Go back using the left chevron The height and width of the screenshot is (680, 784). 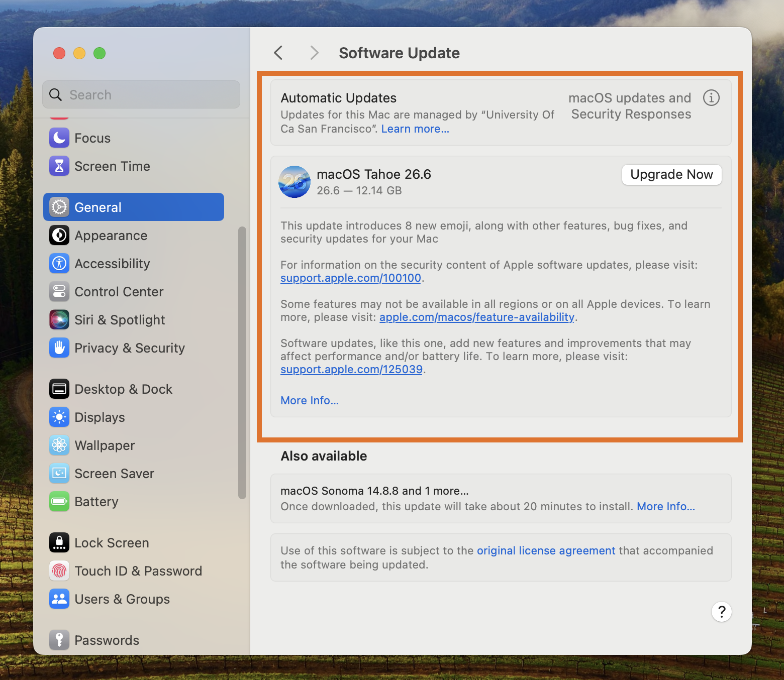[278, 53]
